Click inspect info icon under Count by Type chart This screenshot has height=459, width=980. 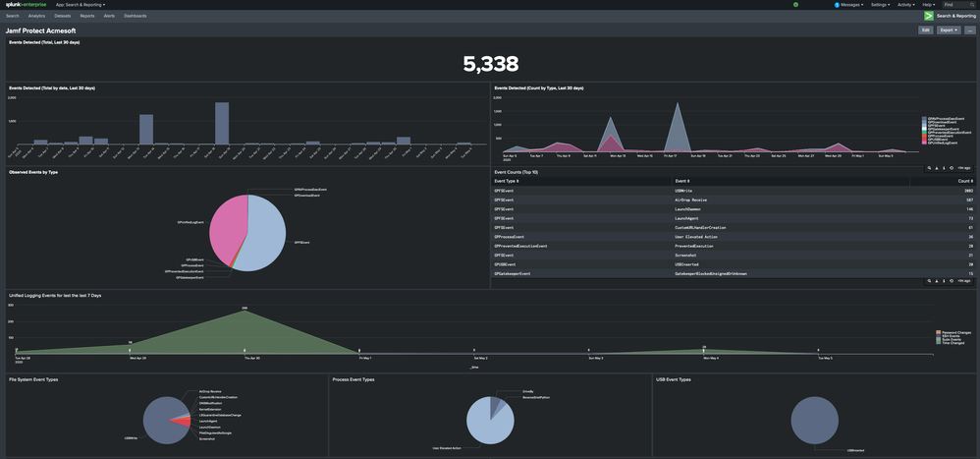pos(944,168)
